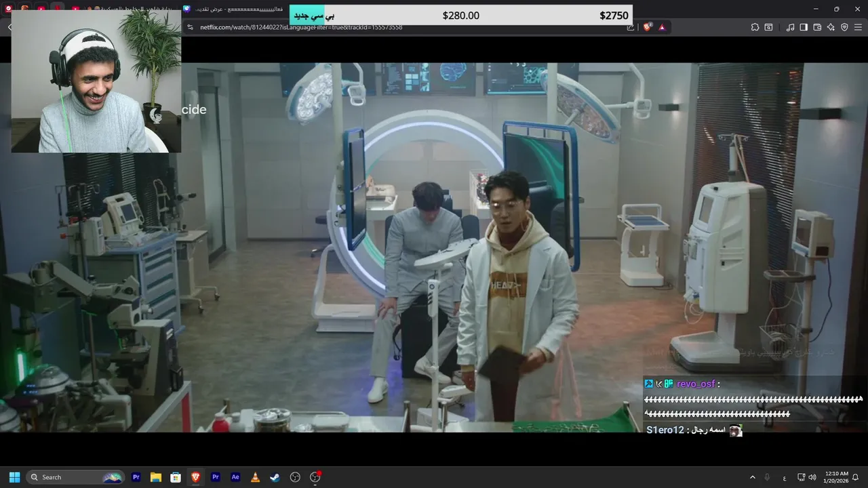Click the revo_osf chat username

coord(696,384)
